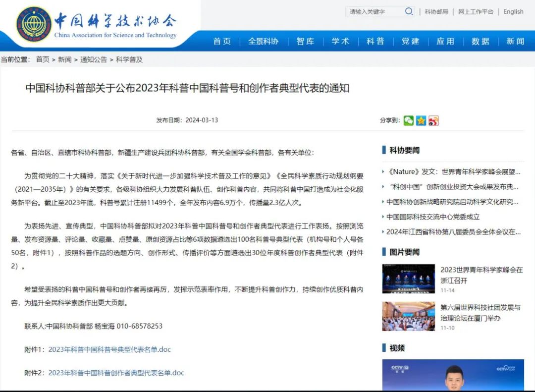Open the 中国科协创新战略研究院 headline
This screenshot has width=535, height=392.
[452, 202]
